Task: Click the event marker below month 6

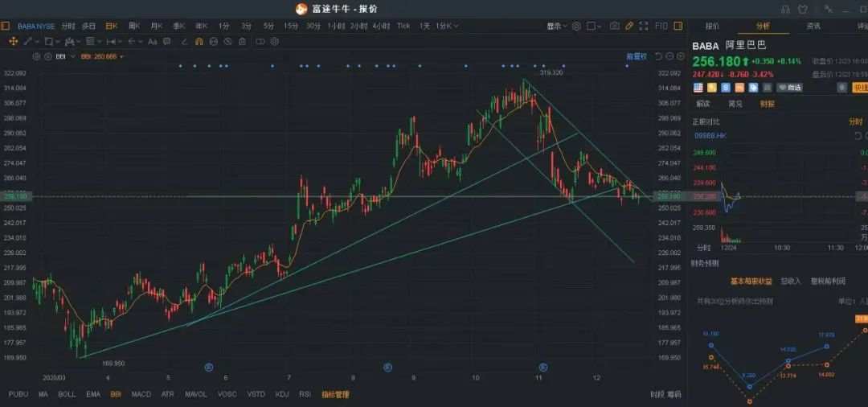Action: click(x=209, y=367)
